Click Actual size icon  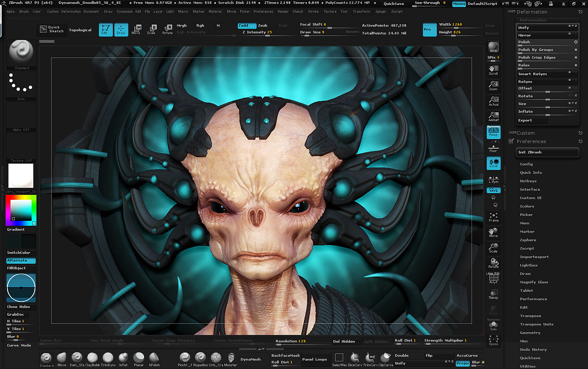493,101
